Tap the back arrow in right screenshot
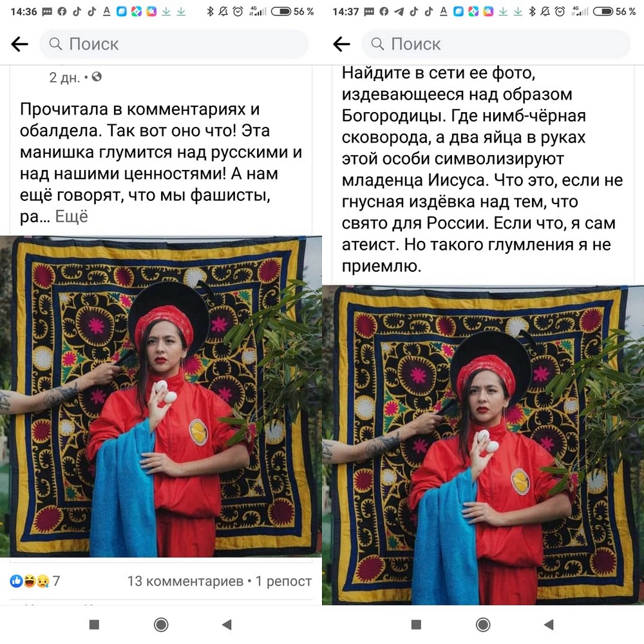Viewport: 644px width, 644px height. tap(342, 44)
